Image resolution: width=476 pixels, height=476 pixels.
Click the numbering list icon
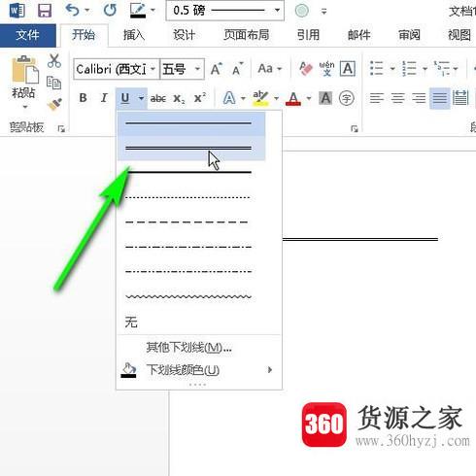[409, 69]
